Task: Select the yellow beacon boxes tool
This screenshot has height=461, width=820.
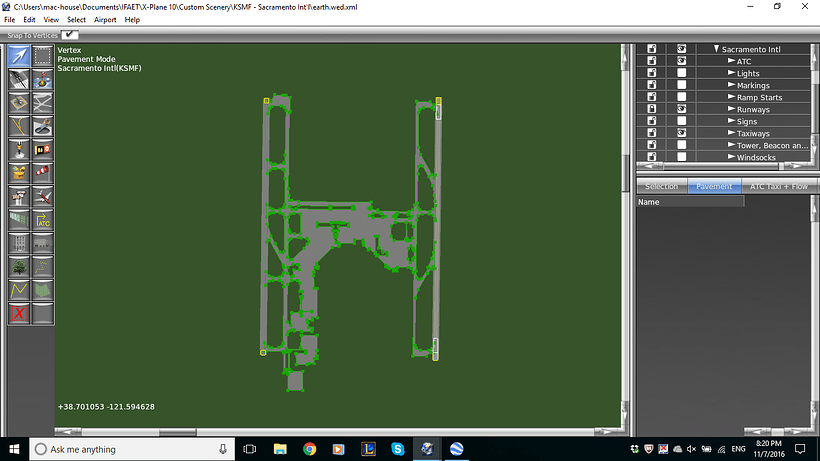Action: [19, 173]
